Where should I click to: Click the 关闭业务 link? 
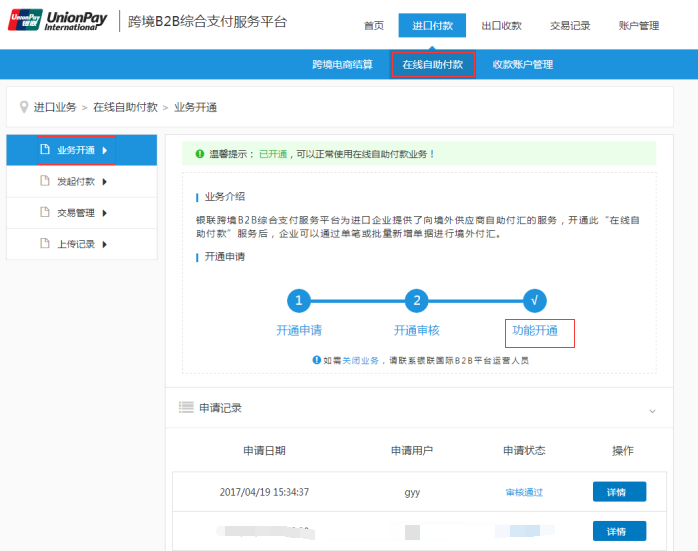[x=360, y=360]
